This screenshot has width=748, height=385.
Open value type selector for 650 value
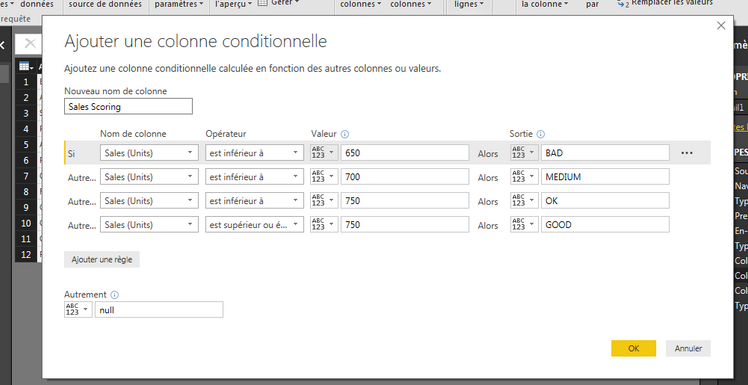324,153
